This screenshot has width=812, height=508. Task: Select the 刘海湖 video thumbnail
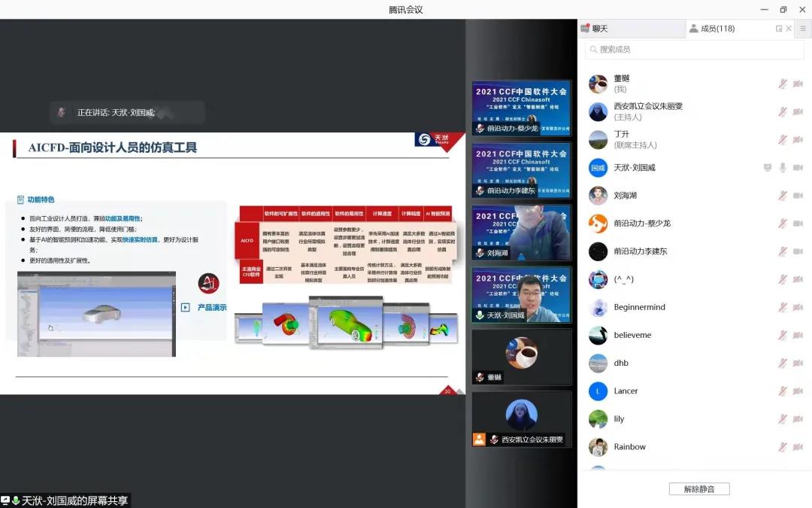pos(521,233)
